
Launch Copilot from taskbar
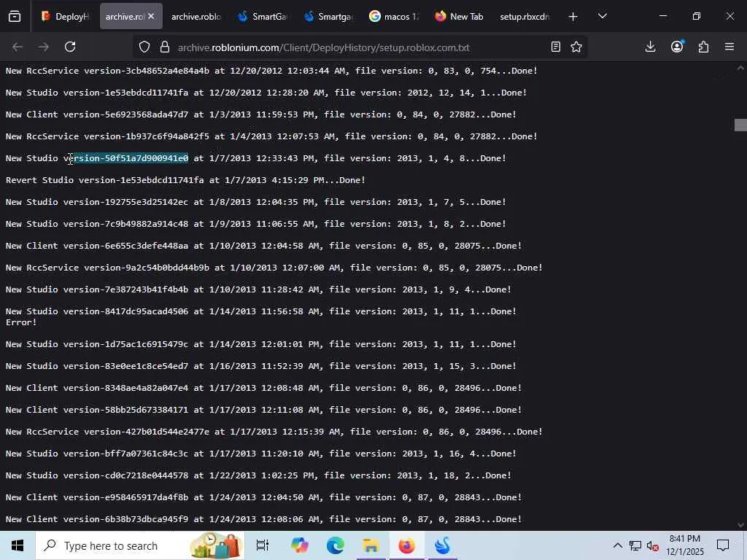pos(300,545)
